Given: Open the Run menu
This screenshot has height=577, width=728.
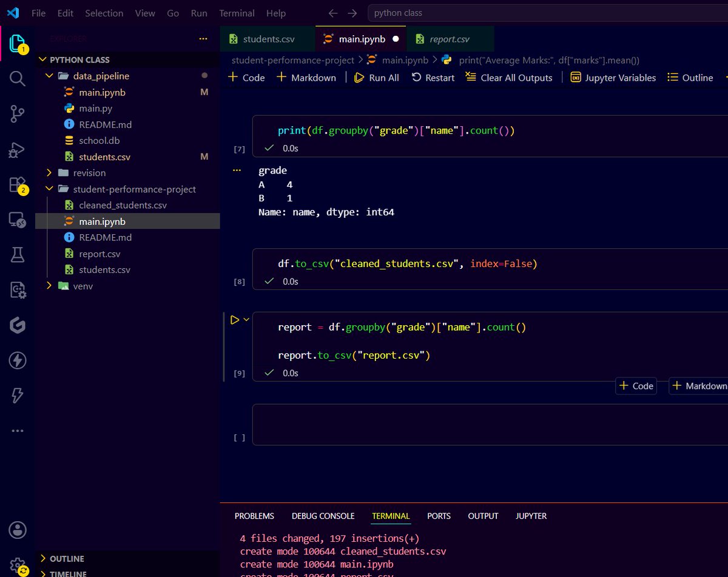Looking at the screenshot, I should [199, 13].
